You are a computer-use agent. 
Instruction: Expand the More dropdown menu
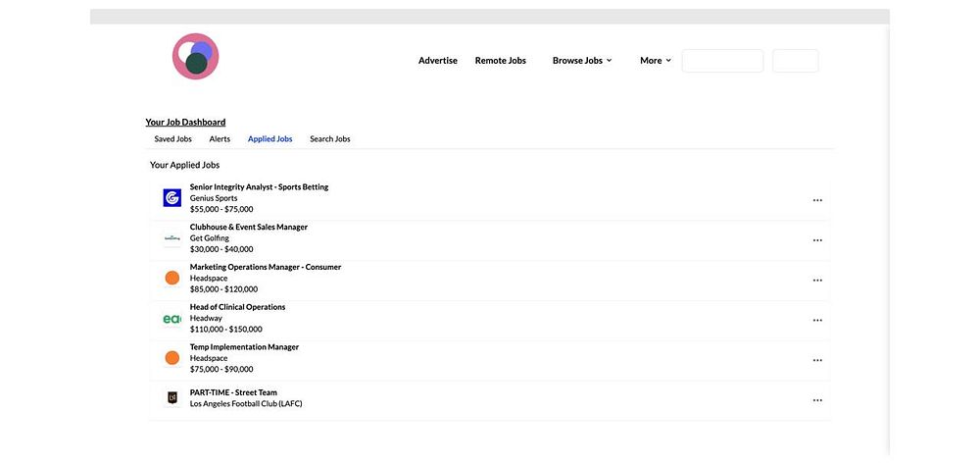coord(656,61)
